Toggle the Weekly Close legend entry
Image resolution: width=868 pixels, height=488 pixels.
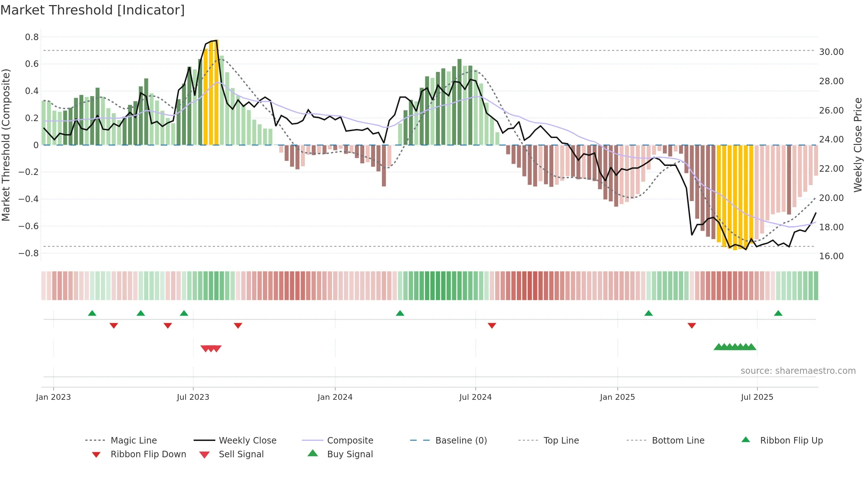(235, 440)
